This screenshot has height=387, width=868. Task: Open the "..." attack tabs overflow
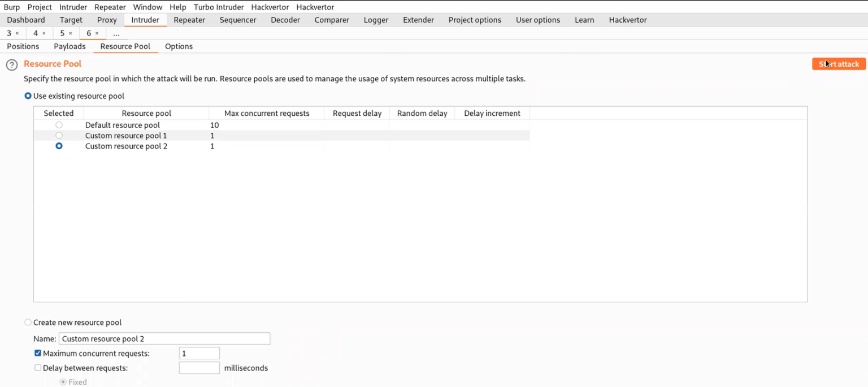tap(116, 33)
